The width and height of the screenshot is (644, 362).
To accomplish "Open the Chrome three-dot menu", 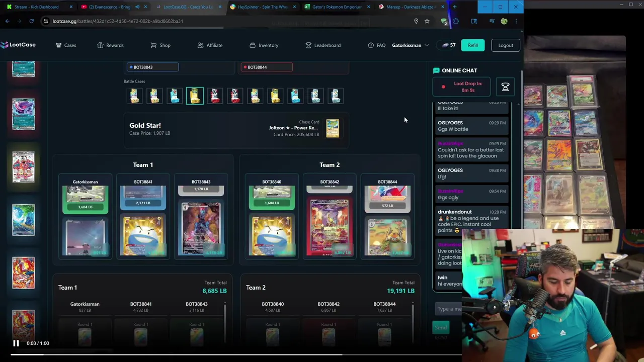I will pyautogui.click(x=516, y=21).
